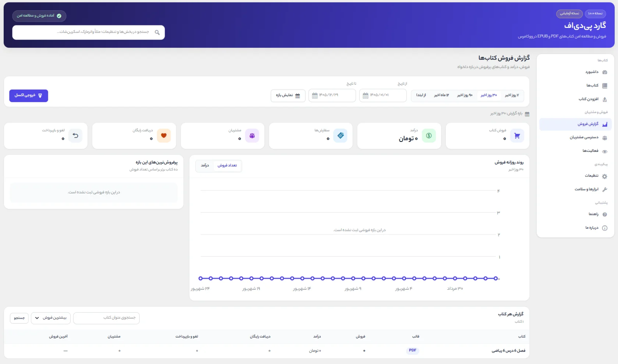618x364 pixels.
Task: Click the مشتریان people icon
Action: [x=252, y=136]
